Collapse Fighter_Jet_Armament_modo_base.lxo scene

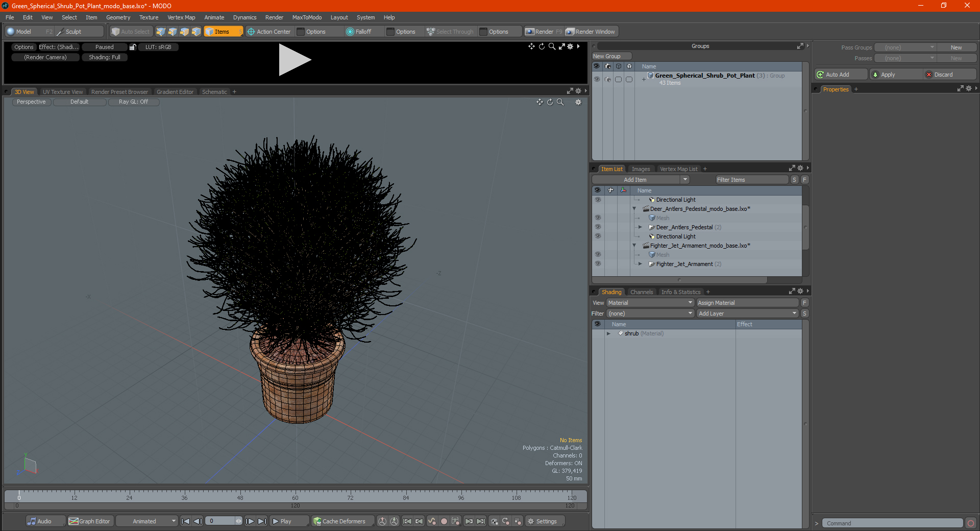[634, 246]
